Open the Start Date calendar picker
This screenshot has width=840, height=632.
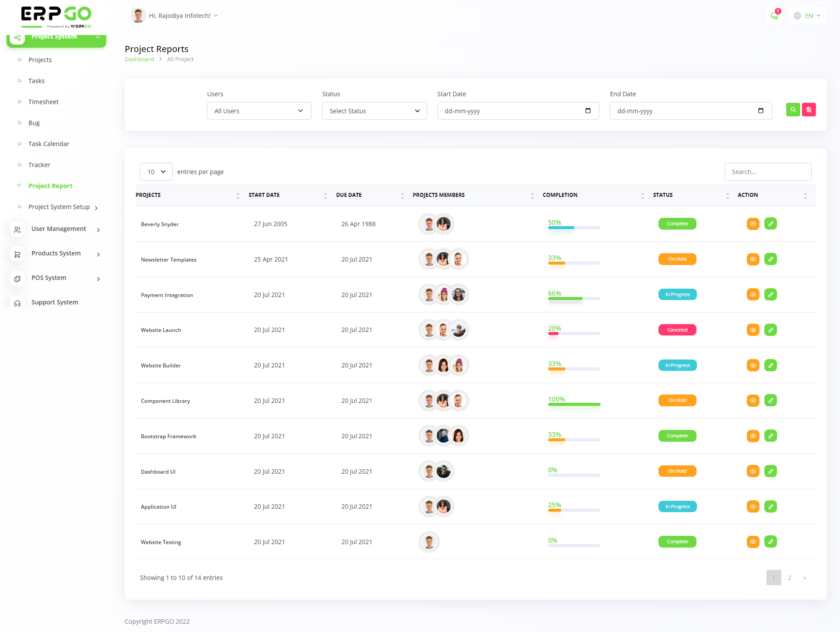click(x=588, y=111)
